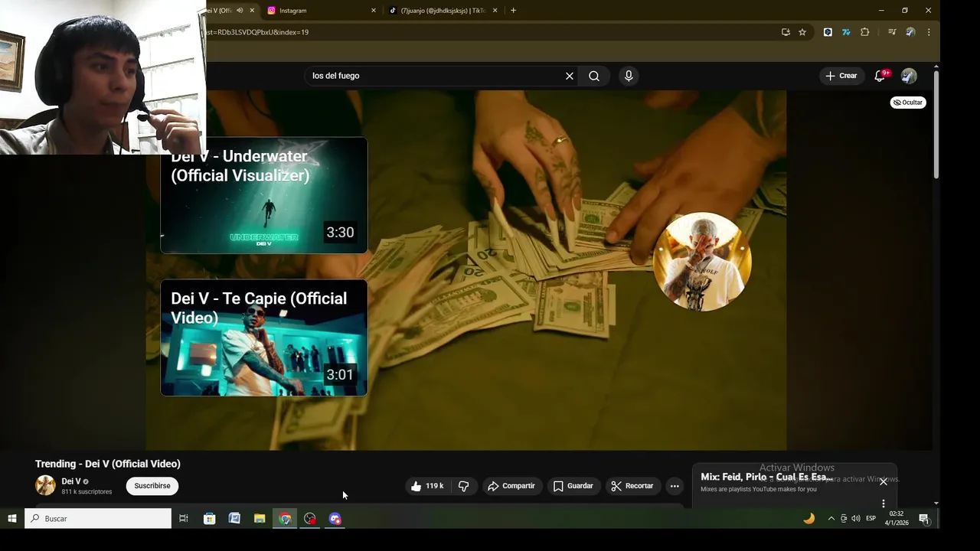Click circular Dei V channel end-screen avatar
The width and height of the screenshot is (980, 551).
(702, 262)
